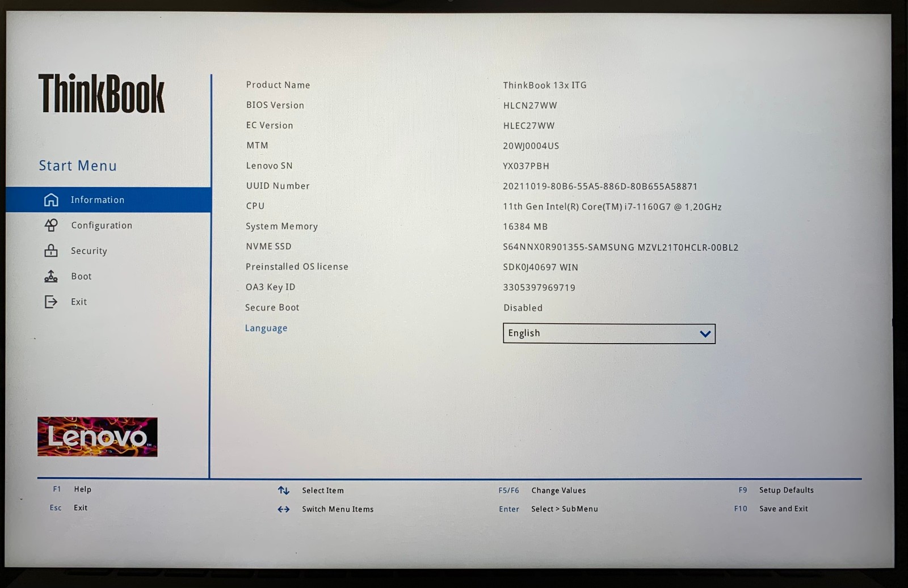Click the NVME SSD label
Image resolution: width=908 pixels, height=588 pixels.
[268, 247]
